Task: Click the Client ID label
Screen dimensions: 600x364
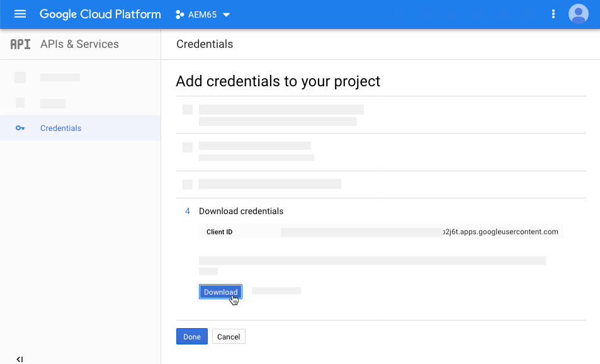Action: coord(219,232)
